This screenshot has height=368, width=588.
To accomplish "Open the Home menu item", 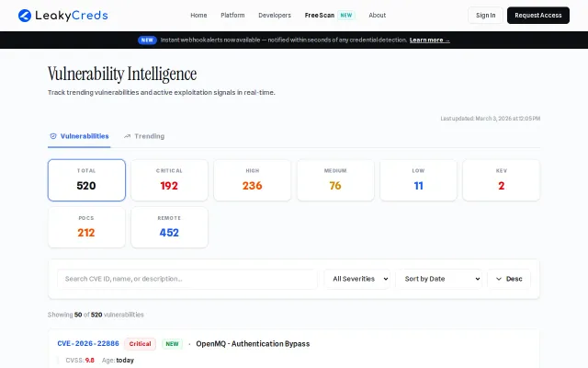I will (x=198, y=16).
